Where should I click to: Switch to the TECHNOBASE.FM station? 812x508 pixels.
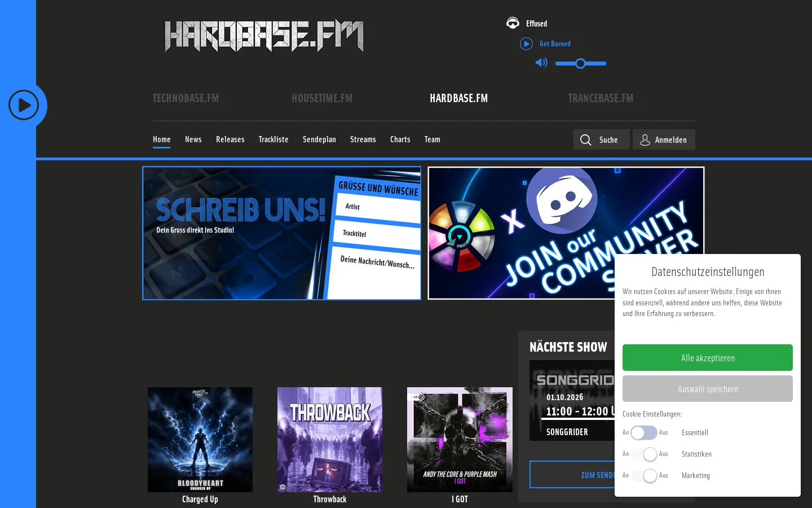[186, 98]
